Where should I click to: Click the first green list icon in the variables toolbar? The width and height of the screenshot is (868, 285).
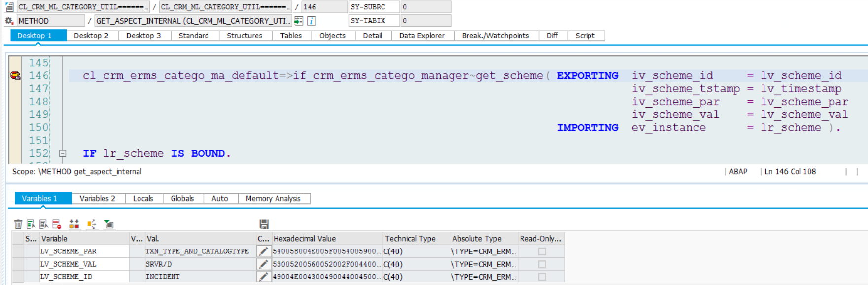31,224
